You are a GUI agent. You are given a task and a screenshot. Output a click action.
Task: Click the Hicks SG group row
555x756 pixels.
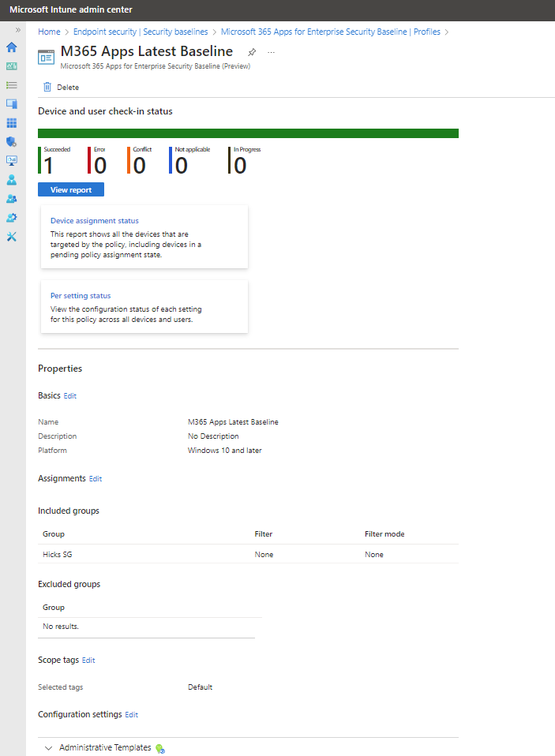[x=249, y=555]
